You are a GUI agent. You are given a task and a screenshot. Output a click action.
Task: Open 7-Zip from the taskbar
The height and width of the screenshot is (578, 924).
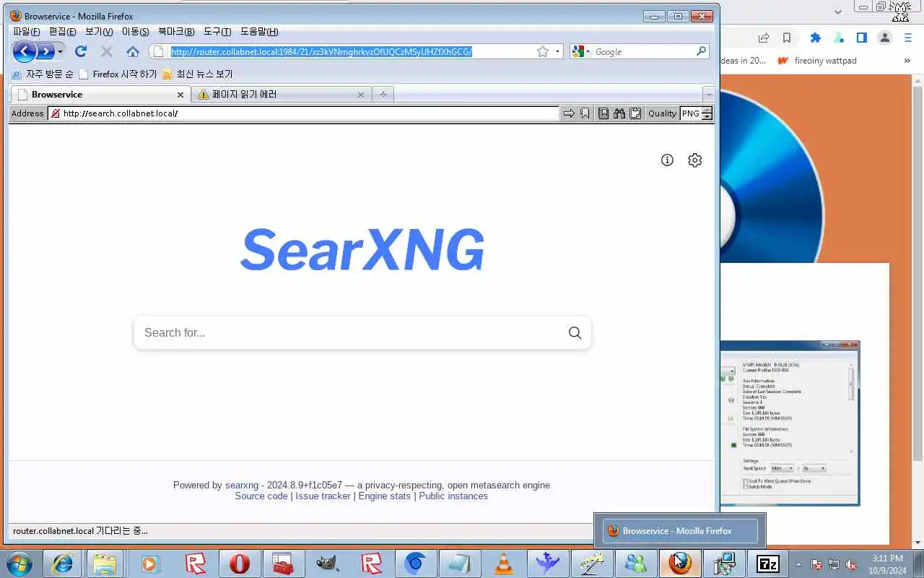(767, 564)
